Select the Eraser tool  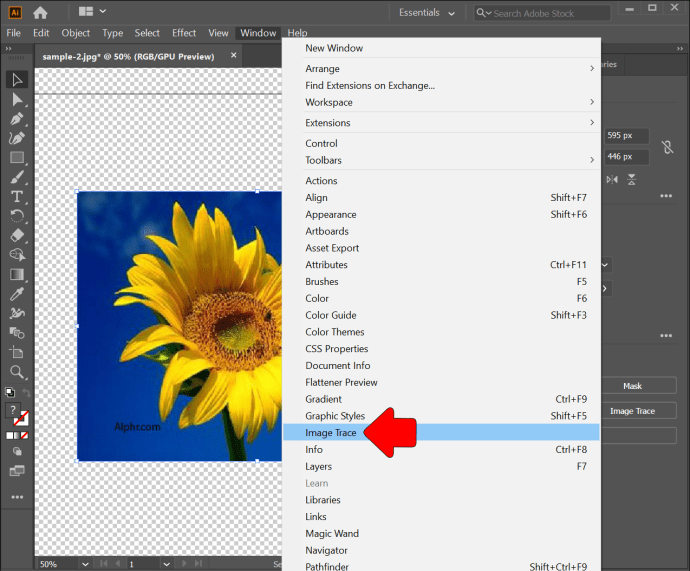coord(17,235)
